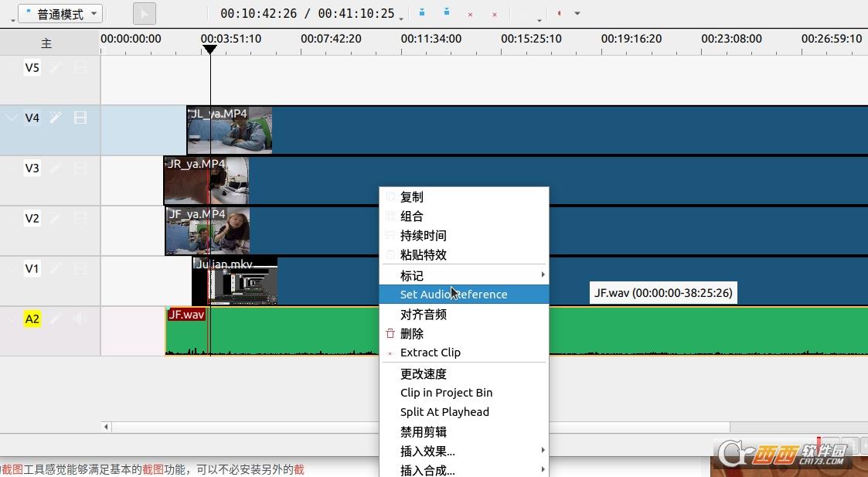Screen dimensions: 868x477
Task: Open timecode format arrow after 00:41:10:25
Action: click(401, 19)
